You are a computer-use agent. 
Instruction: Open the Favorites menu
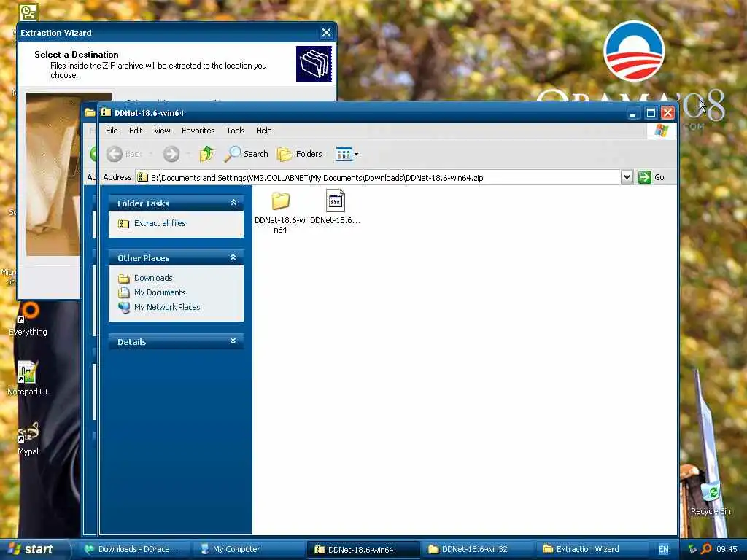tap(198, 131)
